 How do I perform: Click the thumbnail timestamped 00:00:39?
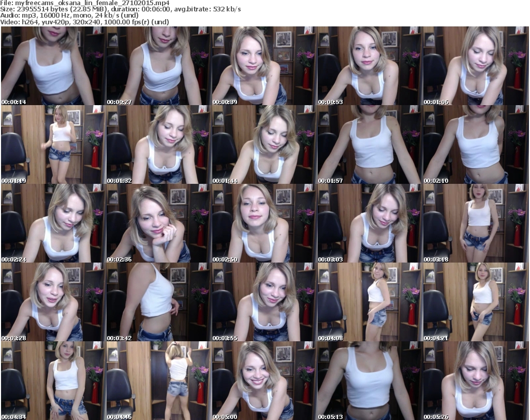(264, 66)
